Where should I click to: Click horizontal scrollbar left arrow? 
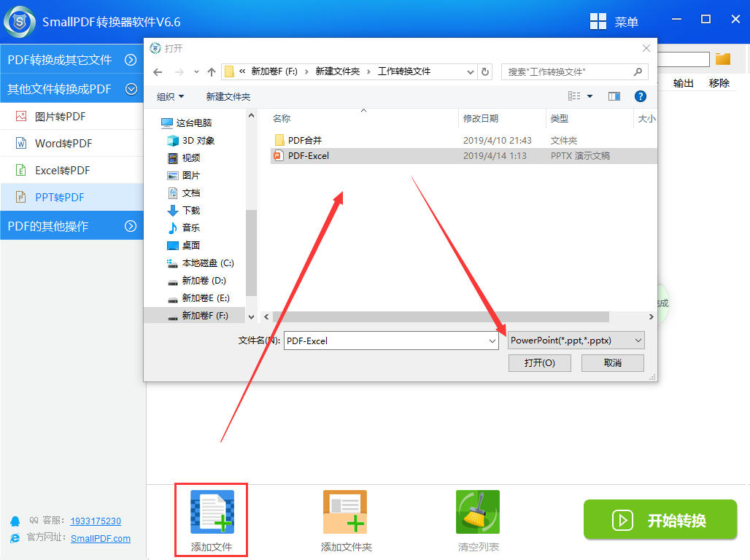[x=266, y=316]
